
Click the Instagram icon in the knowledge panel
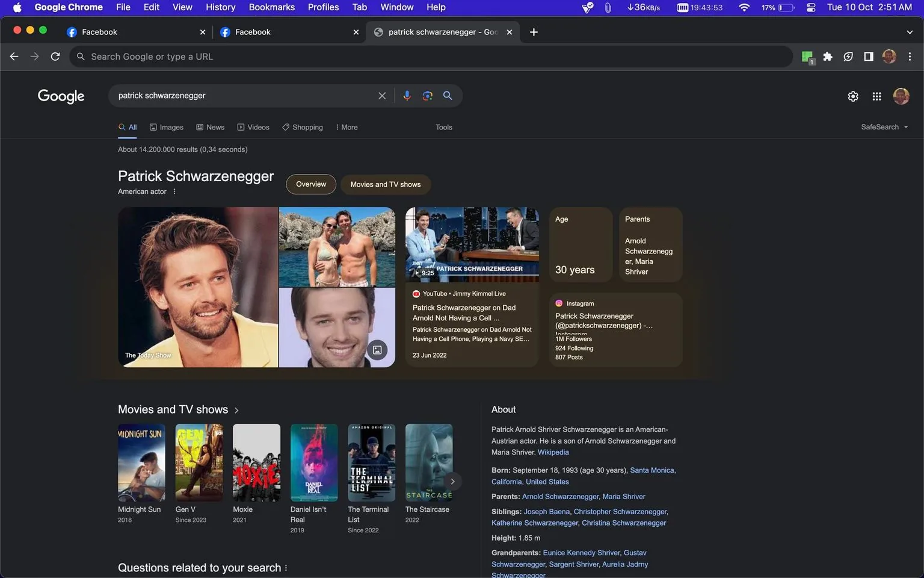tap(559, 303)
